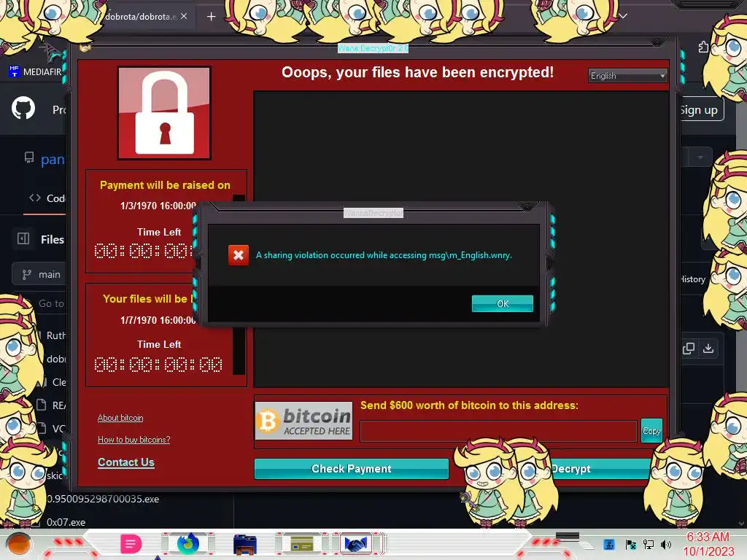Click the download raw file icon on GitHub
Screen dimensions: 747x560
708,349
